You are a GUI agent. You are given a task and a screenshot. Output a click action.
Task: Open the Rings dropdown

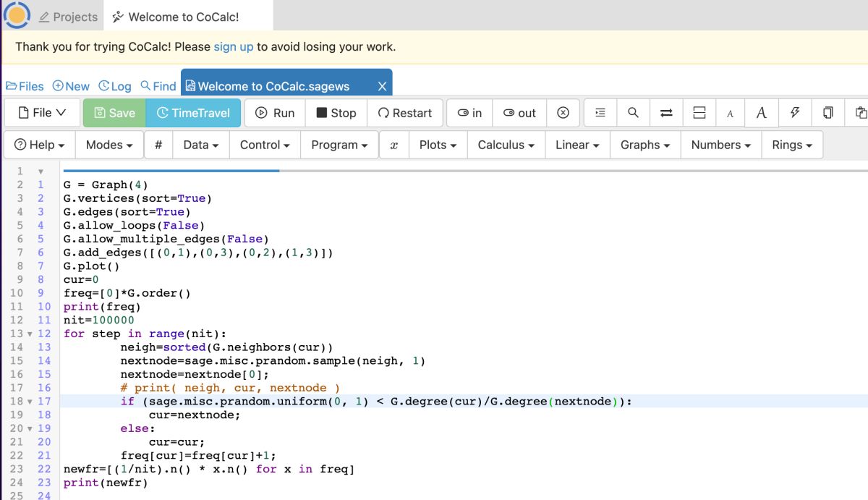(792, 145)
